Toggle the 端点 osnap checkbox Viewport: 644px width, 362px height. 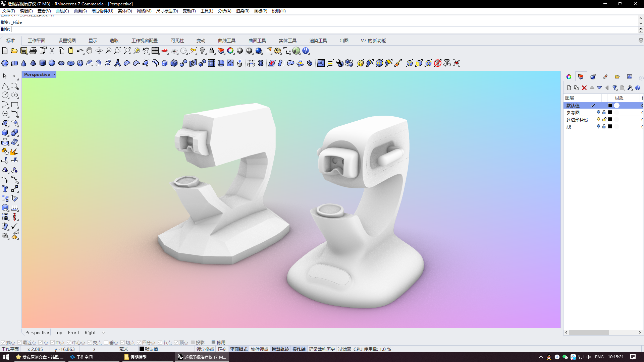(3, 343)
